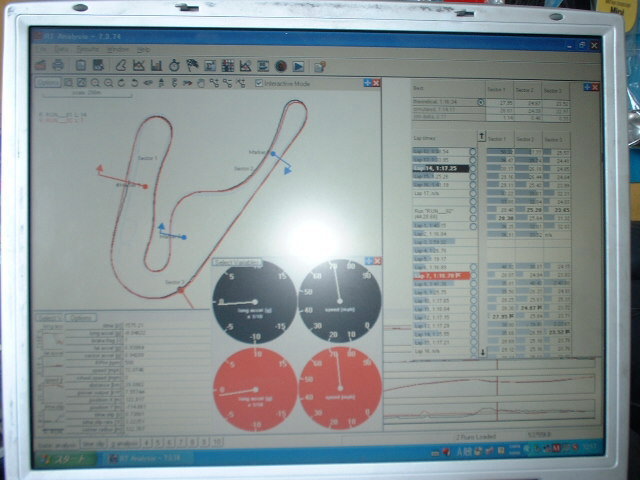The height and width of the screenshot is (480, 640).
Task: Click the down arrow at lap list bottom
Action: click(482, 352)
